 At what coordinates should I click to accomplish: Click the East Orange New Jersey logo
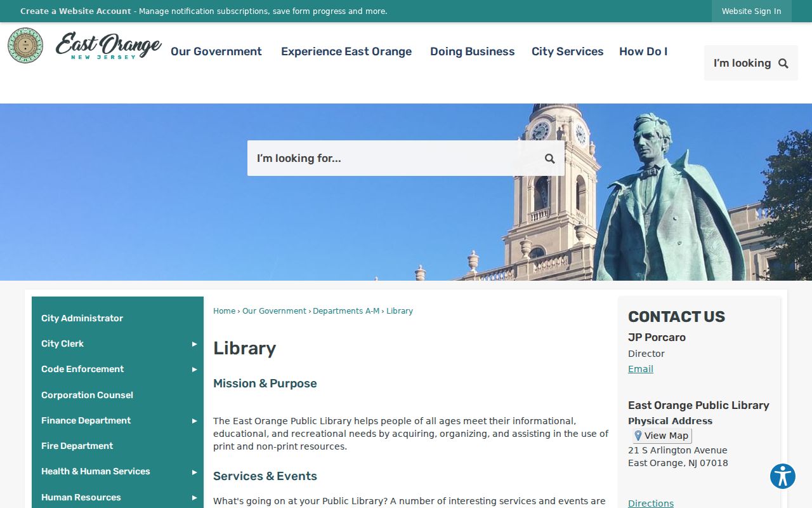tap(108, 46)
